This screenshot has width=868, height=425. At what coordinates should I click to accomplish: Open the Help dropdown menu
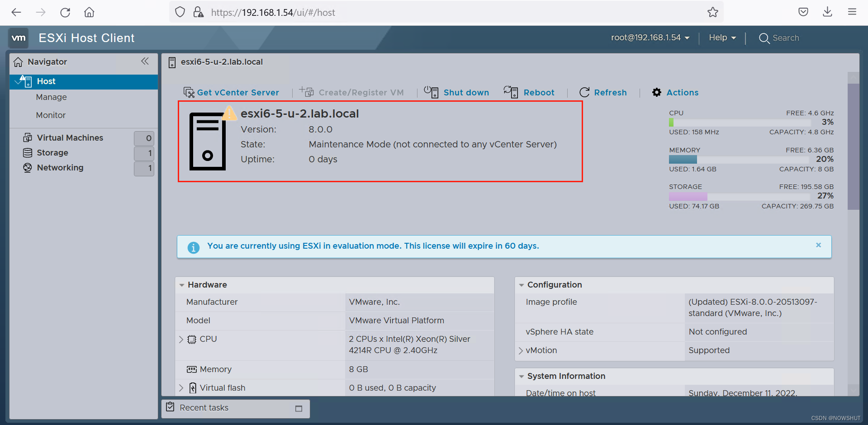click(x=722, y=38)
